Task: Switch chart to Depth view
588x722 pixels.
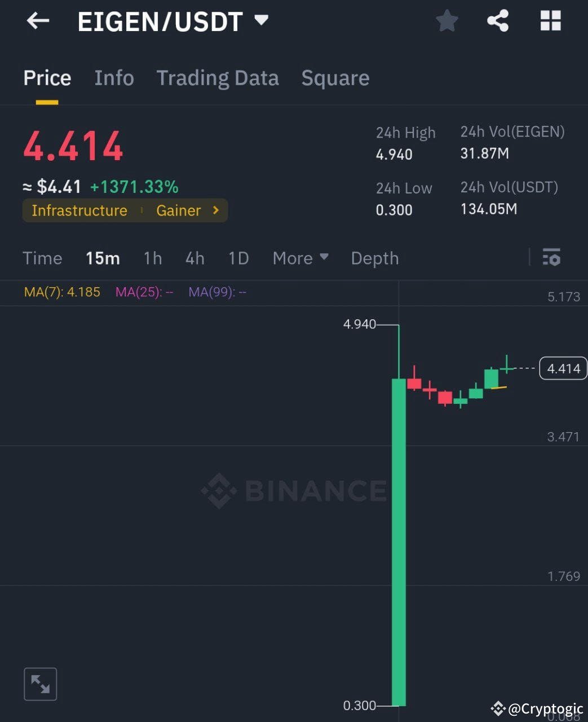Action: [374, 258]
